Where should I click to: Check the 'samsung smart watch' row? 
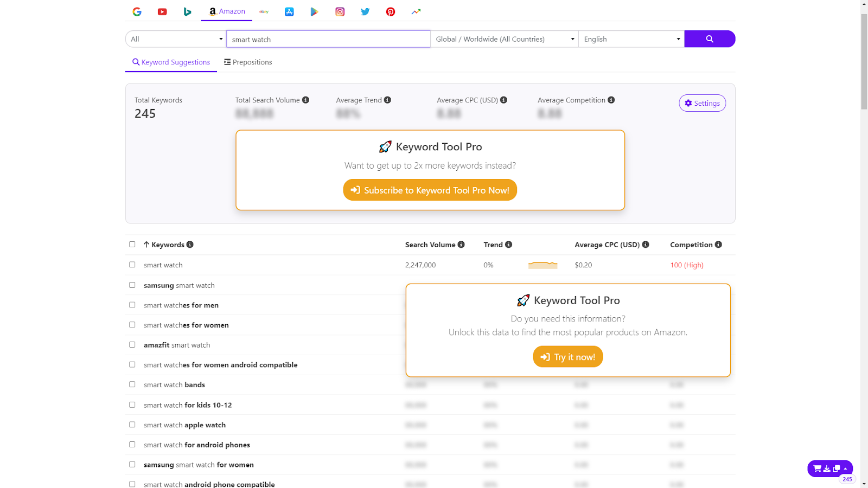click(132, 285)
